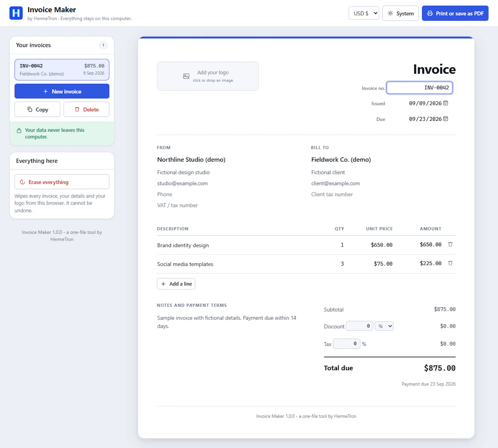498x448 pixels.
Task: Delete the selected invoice
Action: pos(87,110)
